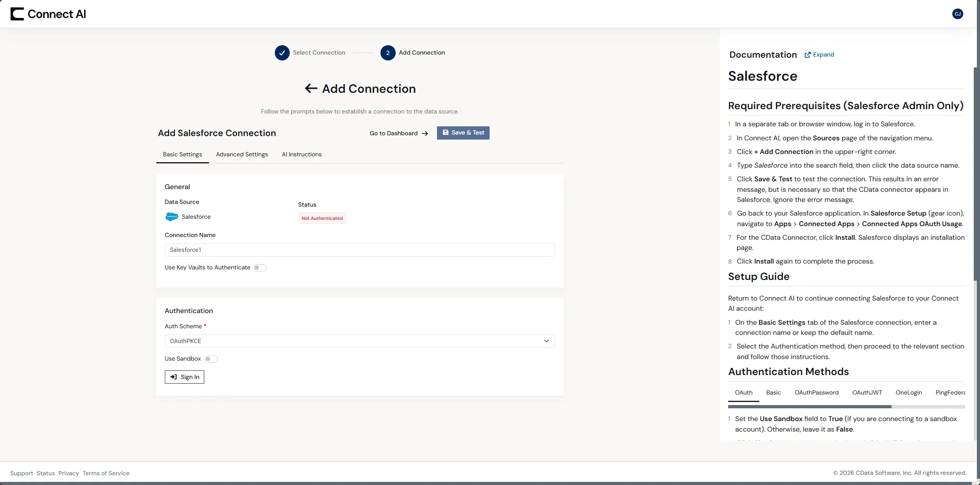This screenshot has height=485, width=980.
Task: Select the OAuthPassword documentation tab
Action: click(816, 393)
